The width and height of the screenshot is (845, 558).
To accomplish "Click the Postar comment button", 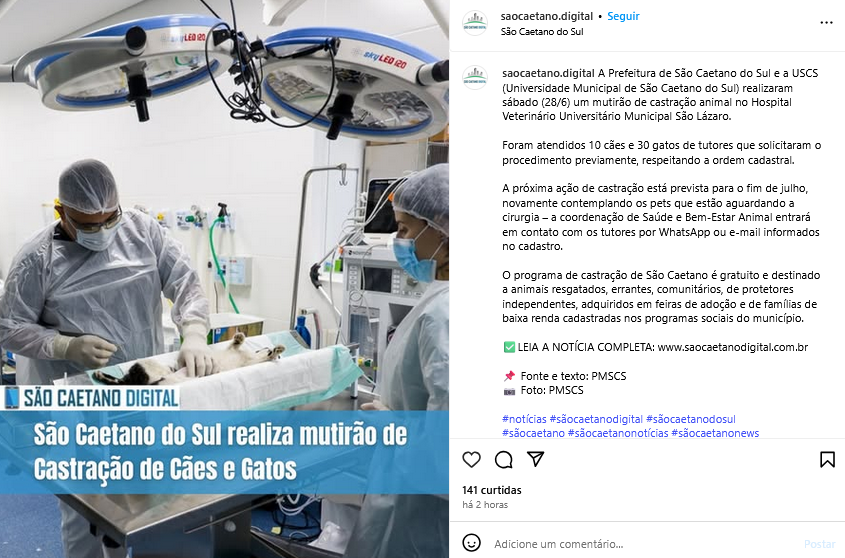I will point(819,544).
